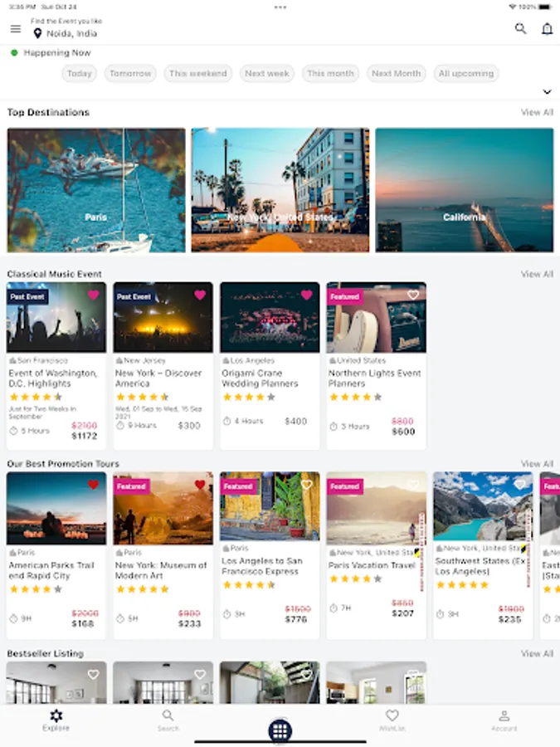Viewport: 560px width, 747px height.
Task: Click $1172 price on Washington event
Action: (85, 436)
